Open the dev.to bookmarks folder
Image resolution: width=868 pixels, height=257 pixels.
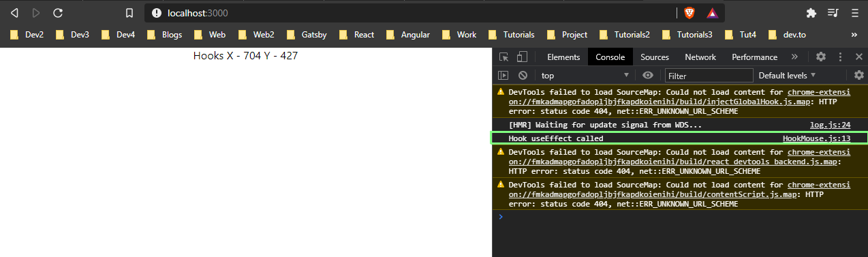[786, 35]
